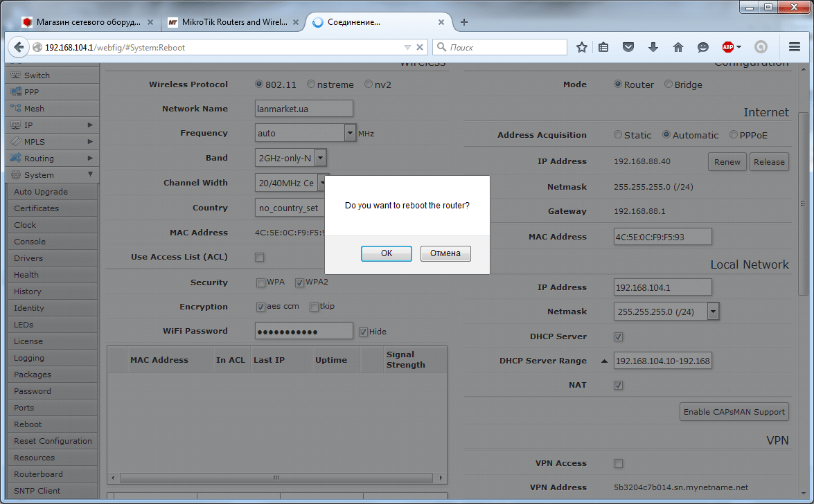Expand the Netmask dropdown under Local Network
The image size is (814, 504).
click(x=713, y=312)
